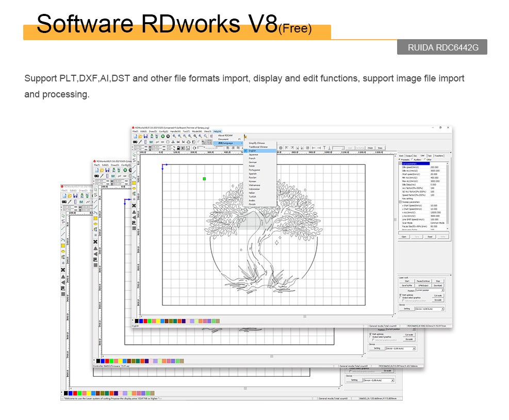
Task: Click the SaveToUFile button
Action: (407, 285)
